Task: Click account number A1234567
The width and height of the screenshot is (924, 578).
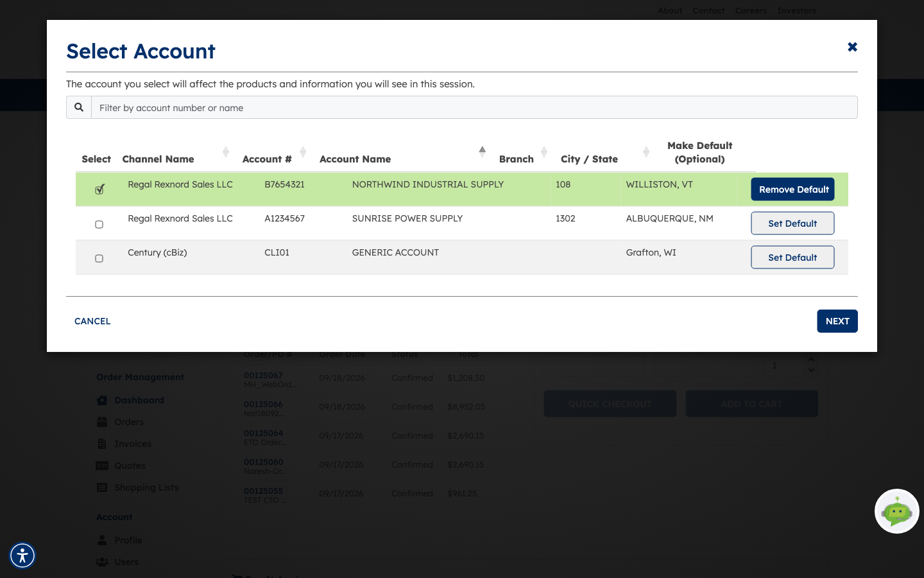Action: pyautogui.click(x=284, y=218)
